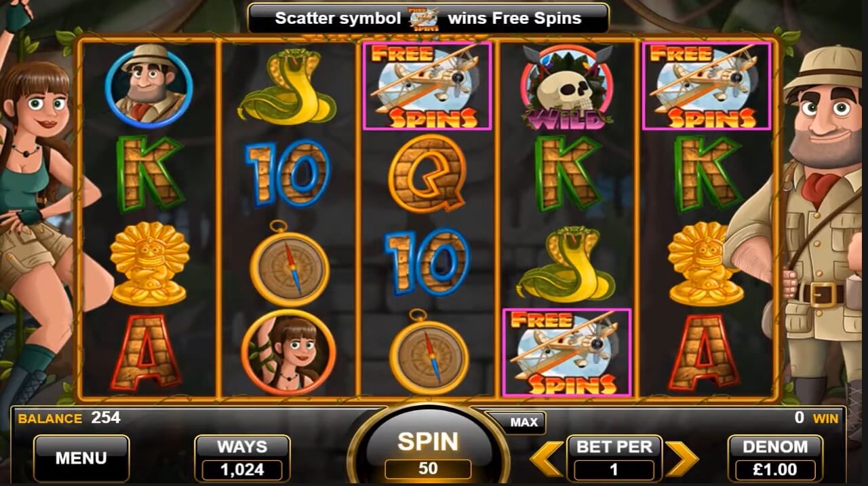Decrease bet with the left gold arrow
The image size is (868, 486).
546,458
